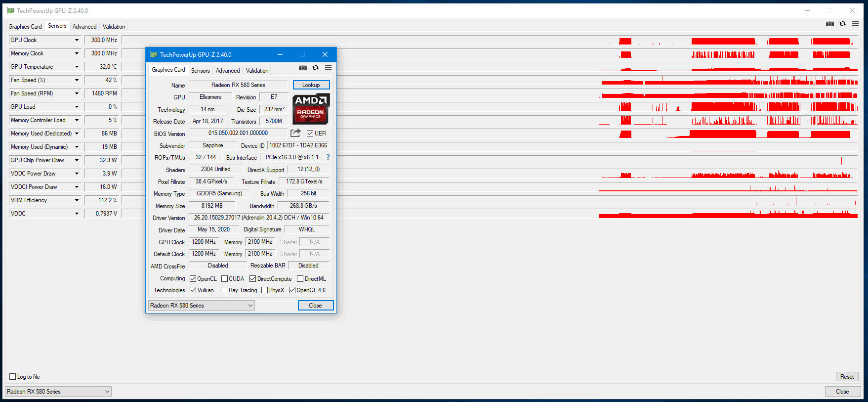Open GPU Clock sensor dropdown arrow
The height and width of the screenshot is (402, 868).
point(77,40)
